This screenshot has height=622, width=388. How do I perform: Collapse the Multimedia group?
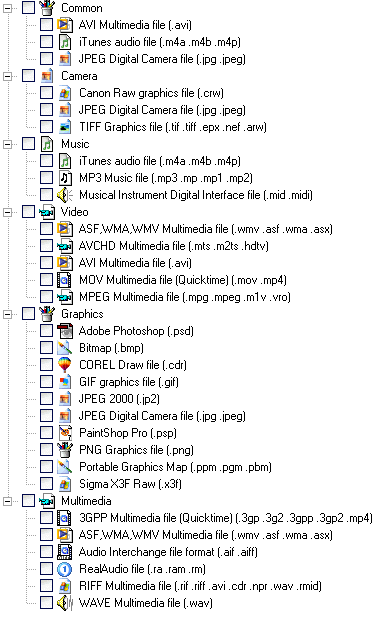click(x=8, y=501)
